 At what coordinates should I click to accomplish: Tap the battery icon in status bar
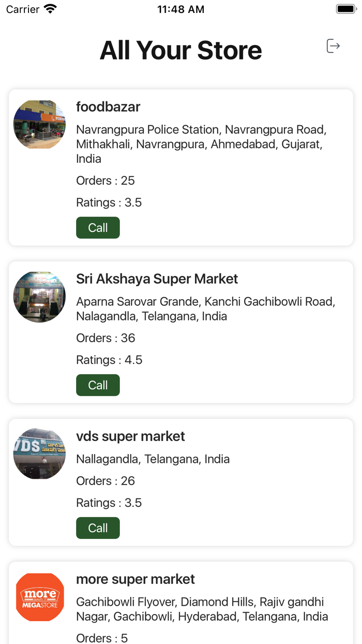tap(345, 9)
